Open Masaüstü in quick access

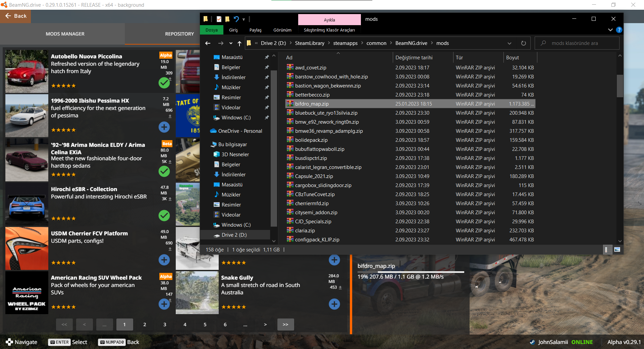pos(232,57)
